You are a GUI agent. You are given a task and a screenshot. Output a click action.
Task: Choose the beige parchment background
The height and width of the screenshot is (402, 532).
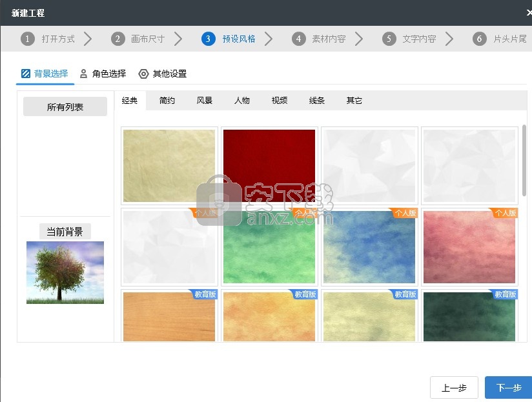[x=169, y=166]
